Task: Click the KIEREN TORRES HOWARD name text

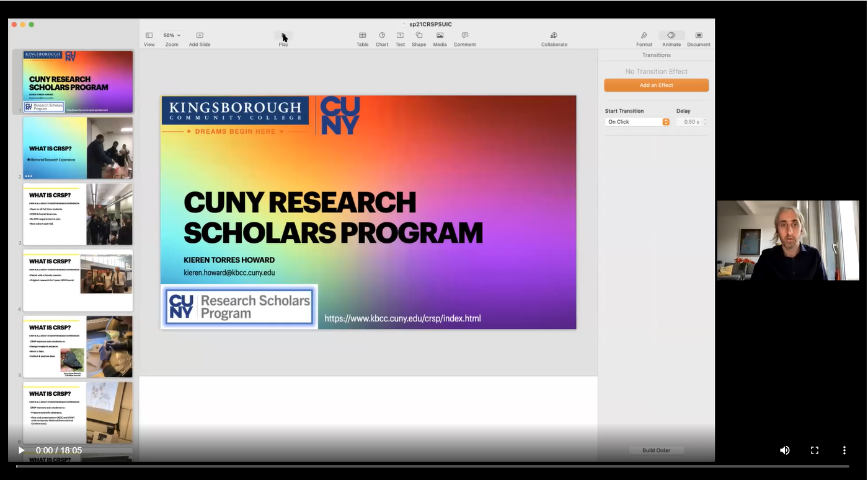Action: (x=229, y=260)
